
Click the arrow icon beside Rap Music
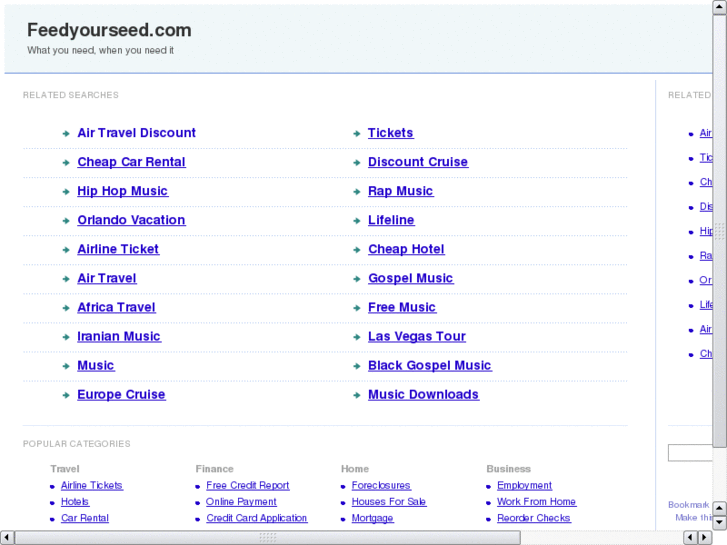click(x=357, y=192)
